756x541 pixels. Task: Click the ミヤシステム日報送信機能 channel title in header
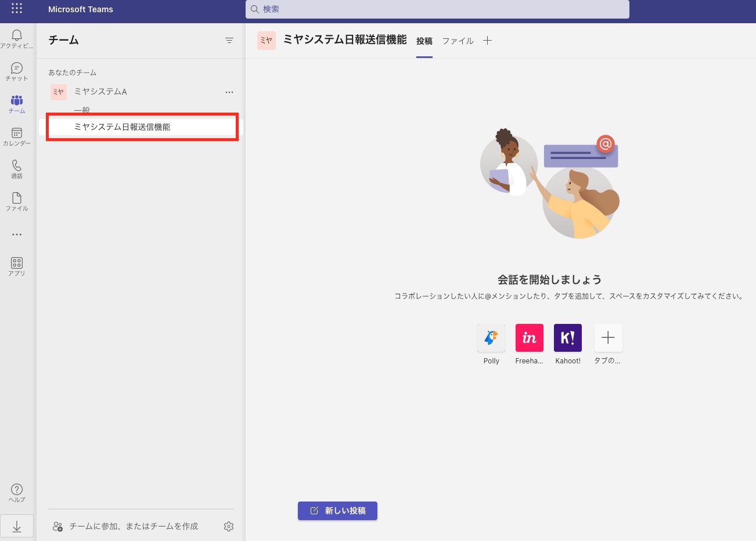[345, 39]
